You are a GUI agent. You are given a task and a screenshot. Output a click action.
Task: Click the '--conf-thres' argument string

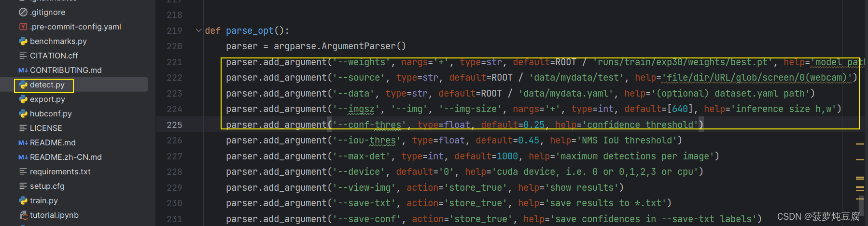369,125
